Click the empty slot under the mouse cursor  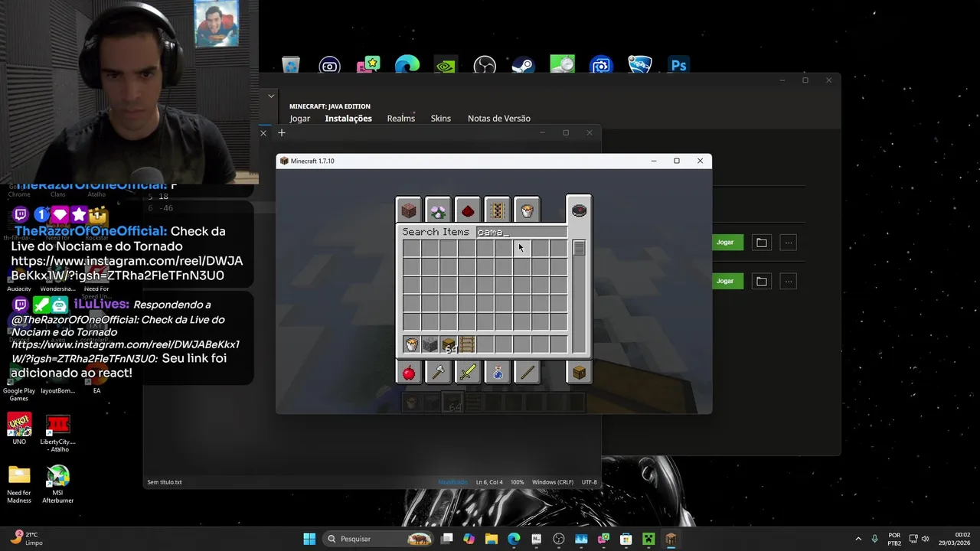coord(521,249)
